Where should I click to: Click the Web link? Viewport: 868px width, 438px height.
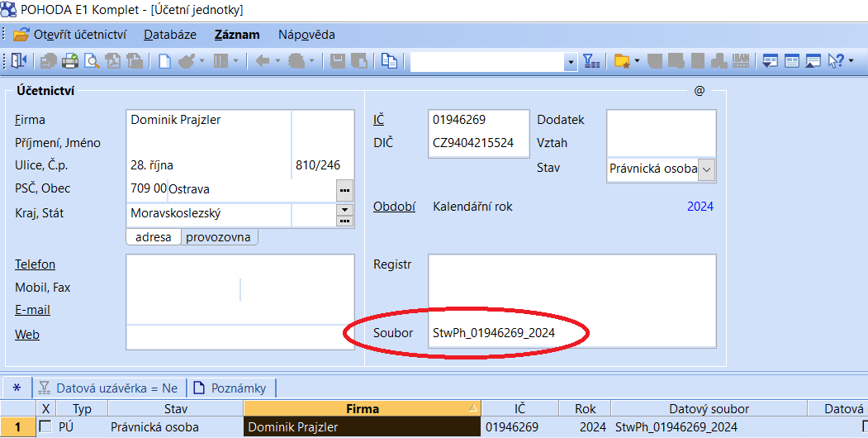[27, 335]
